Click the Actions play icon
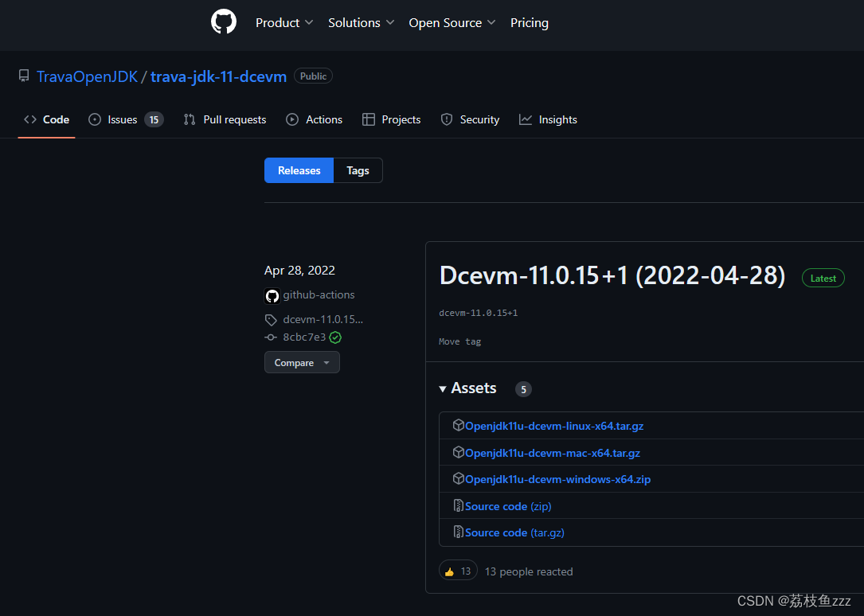The image size is (864, 616). [292, 119]
